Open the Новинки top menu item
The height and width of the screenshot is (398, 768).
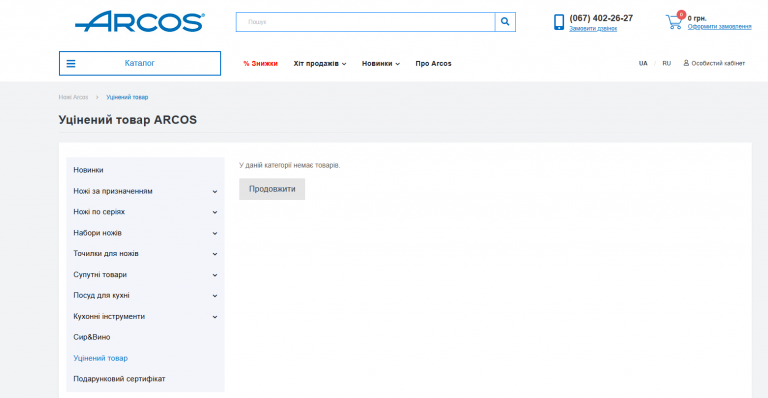(377, 64)
